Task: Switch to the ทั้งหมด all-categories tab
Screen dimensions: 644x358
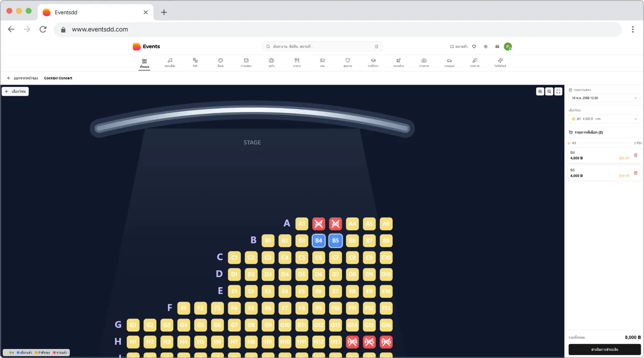Action: tap(144, 63)
